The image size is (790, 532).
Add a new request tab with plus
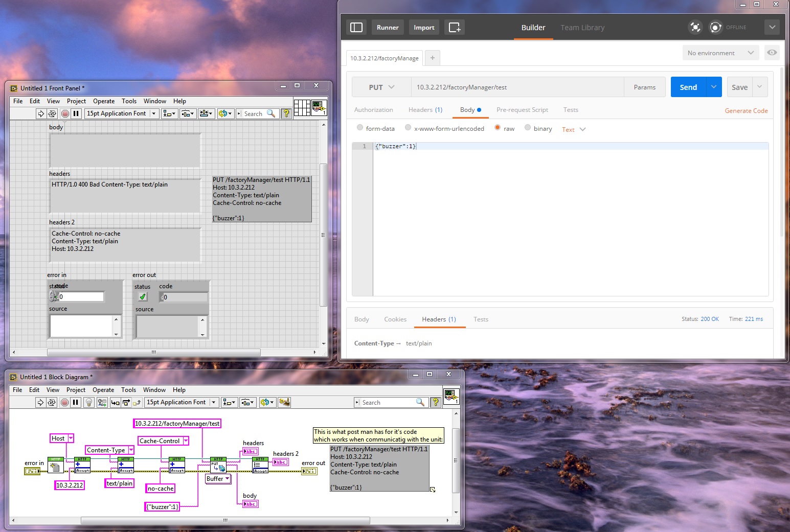tap(432, 58)
